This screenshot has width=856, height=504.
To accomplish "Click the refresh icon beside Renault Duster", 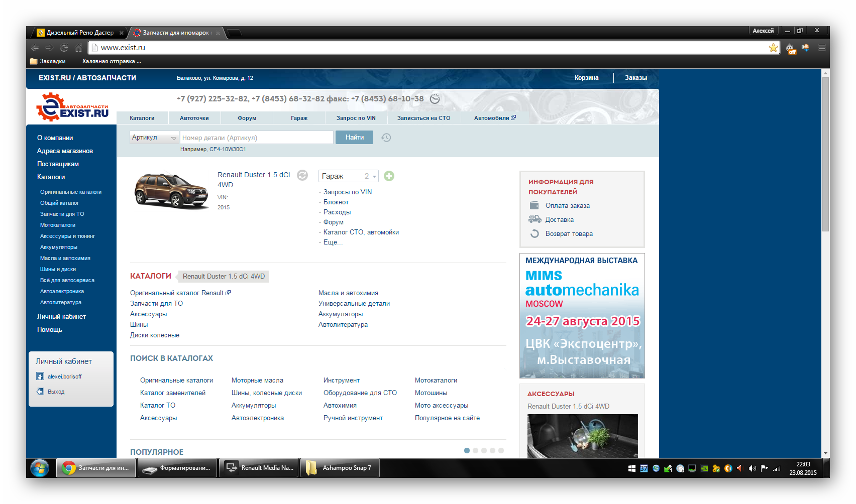I will point(302,175).
